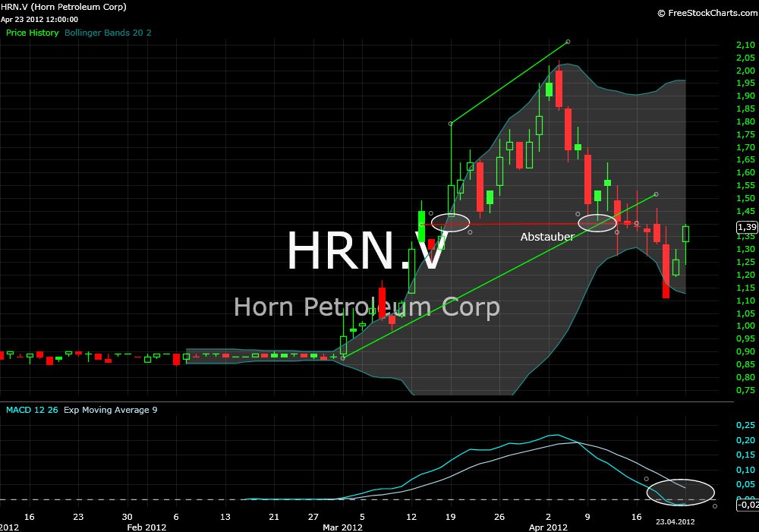The height and width of the screenshot is (532, 759).
Task: Open the Bollinger Bands 20 2 indicator label
Action: click(108, 33)
